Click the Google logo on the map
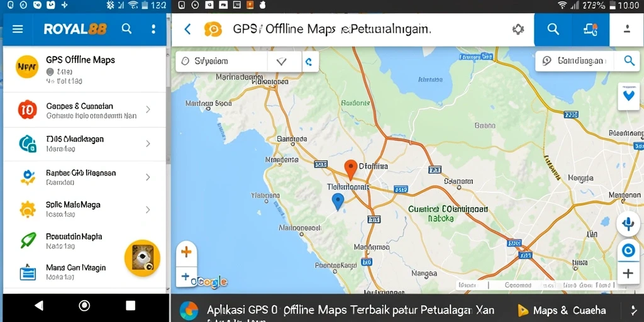Image resolution: width=644 pixels, height=322 pixels. [x=209, y=282]
